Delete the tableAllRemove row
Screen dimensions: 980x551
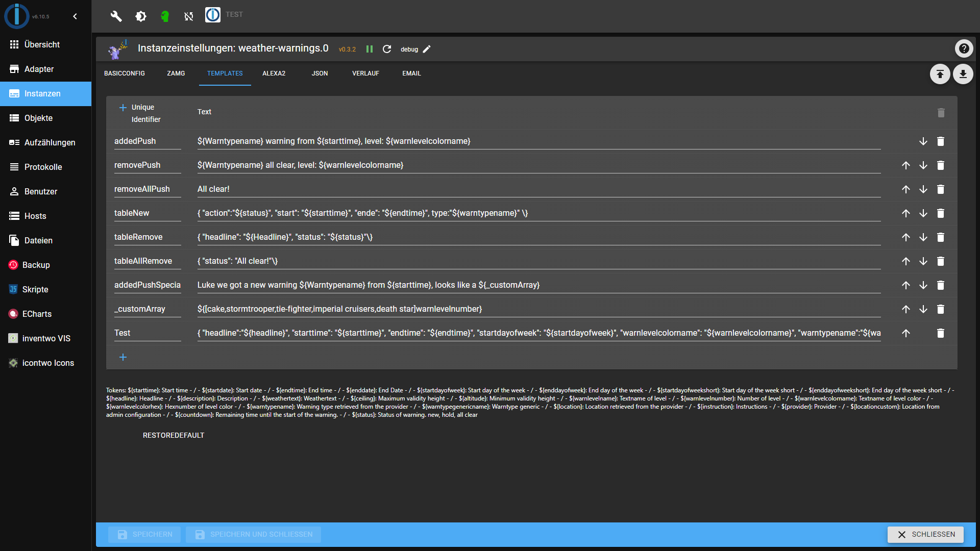pyautogui.click(x=941, y=261)
